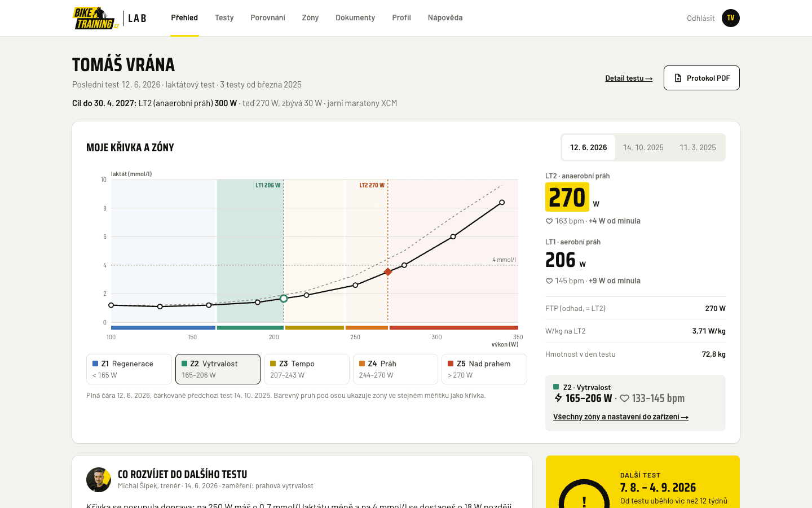Screen dimensions: 812x508
Task: Click the heart icon beside 163 bpm
Action: pos(549,221)
